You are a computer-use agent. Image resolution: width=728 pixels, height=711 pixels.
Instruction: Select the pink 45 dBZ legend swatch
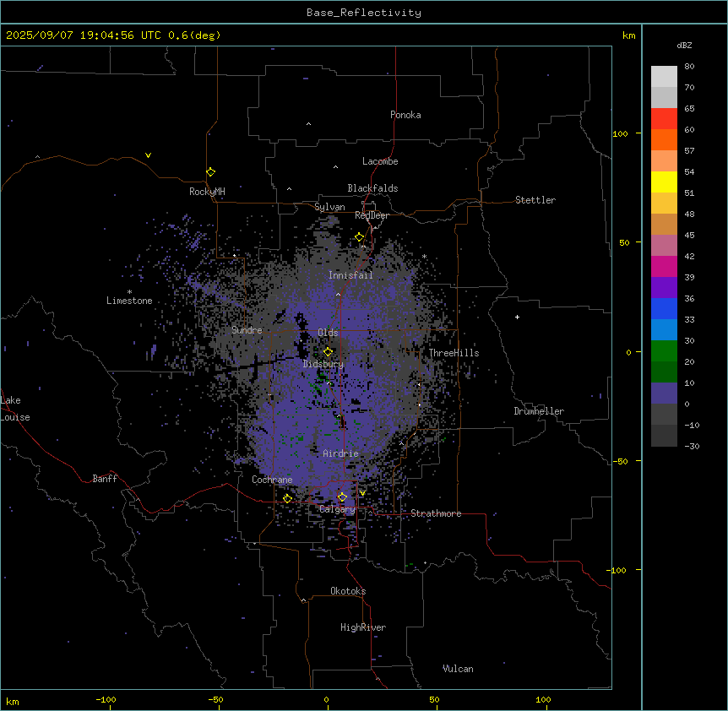click(x=664, y=246)
